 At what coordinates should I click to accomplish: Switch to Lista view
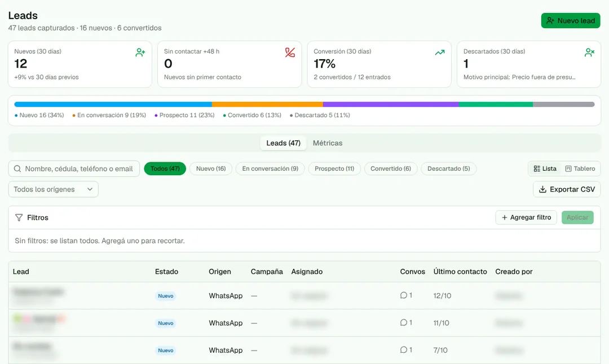click(x=545, y=169)
